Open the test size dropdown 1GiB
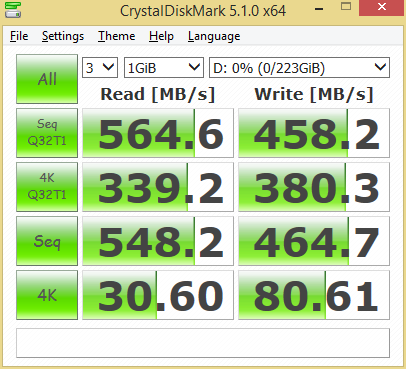 164,68
